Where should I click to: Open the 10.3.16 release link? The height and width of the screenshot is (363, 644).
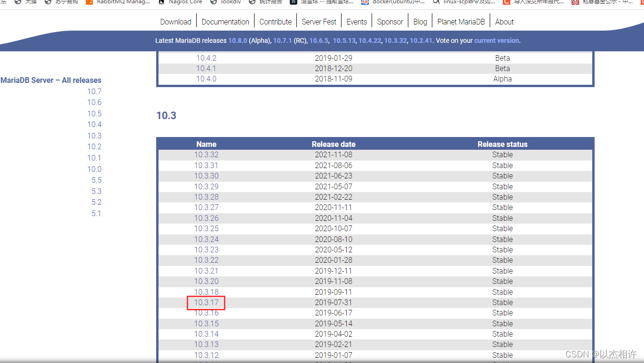coord(207,313)
